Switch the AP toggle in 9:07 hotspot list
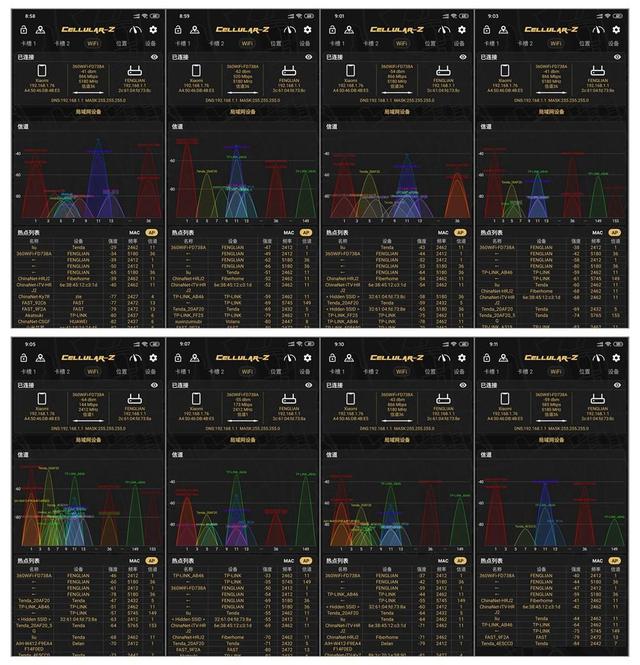Screen dimensions: 640x665 coord(306,561)
